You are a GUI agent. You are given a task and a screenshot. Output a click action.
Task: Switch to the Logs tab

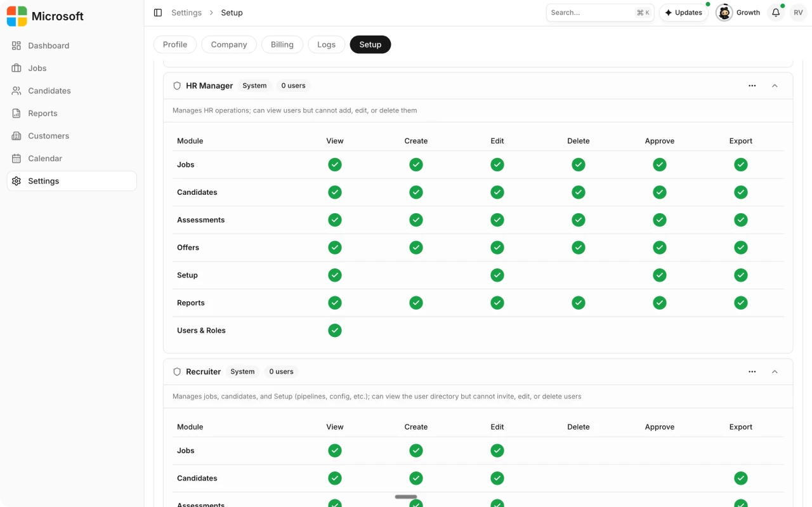327,44
